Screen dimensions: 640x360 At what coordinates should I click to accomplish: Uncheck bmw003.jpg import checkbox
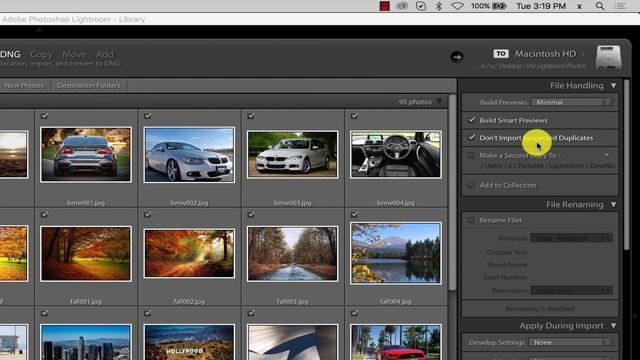pos(251,116)
